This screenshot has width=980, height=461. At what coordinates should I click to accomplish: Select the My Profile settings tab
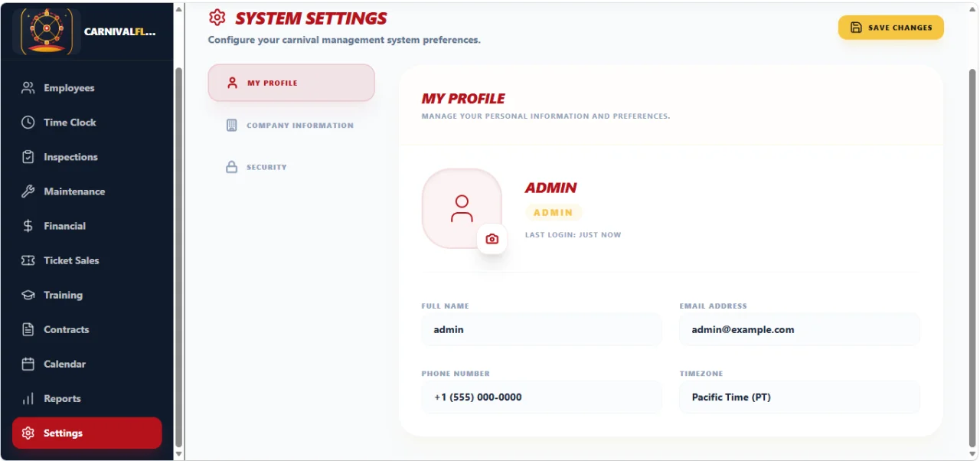click(291, 83)
